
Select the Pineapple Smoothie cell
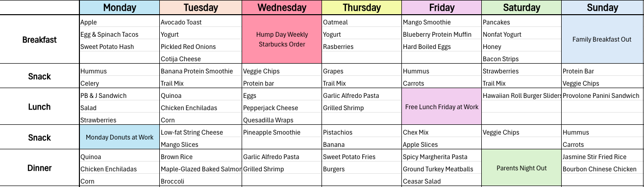282,132
